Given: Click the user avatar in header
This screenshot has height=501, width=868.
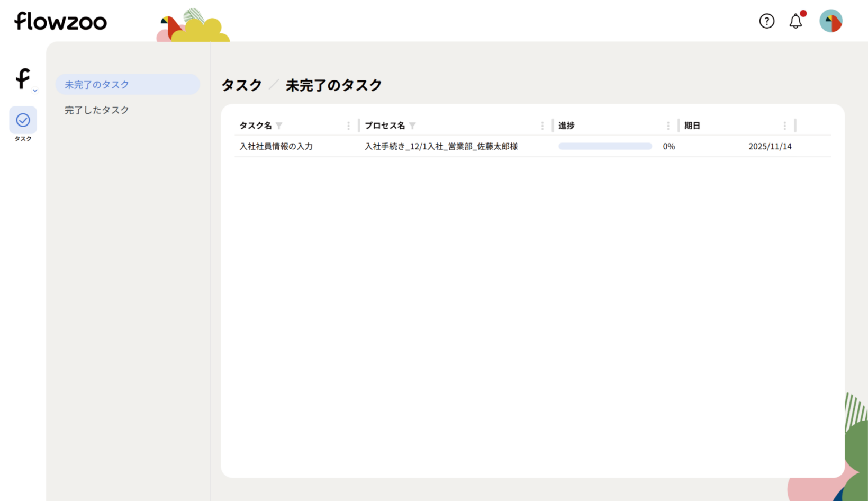Looking at the screenshot, I should coord(830,21).
